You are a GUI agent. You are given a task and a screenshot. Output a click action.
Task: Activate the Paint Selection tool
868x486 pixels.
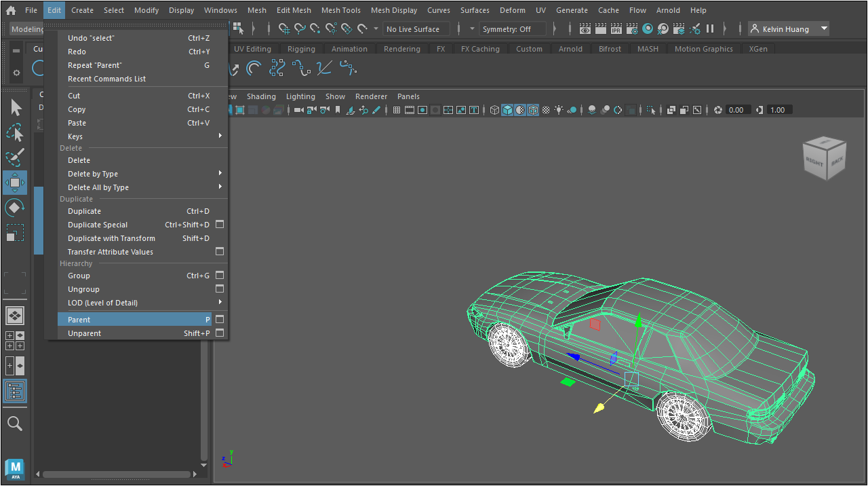pyautogui.click(x=15, y=158)
